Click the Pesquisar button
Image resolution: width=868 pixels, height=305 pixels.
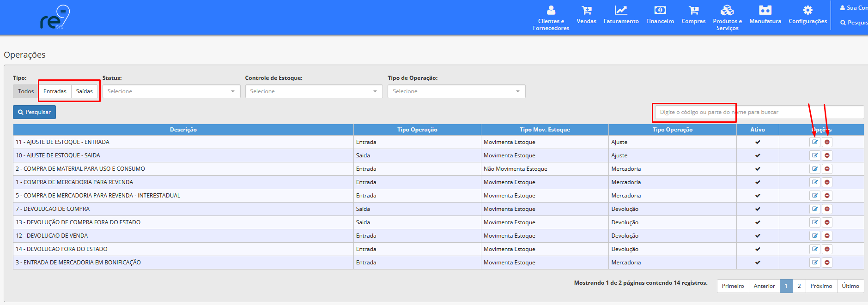[34, 112]
